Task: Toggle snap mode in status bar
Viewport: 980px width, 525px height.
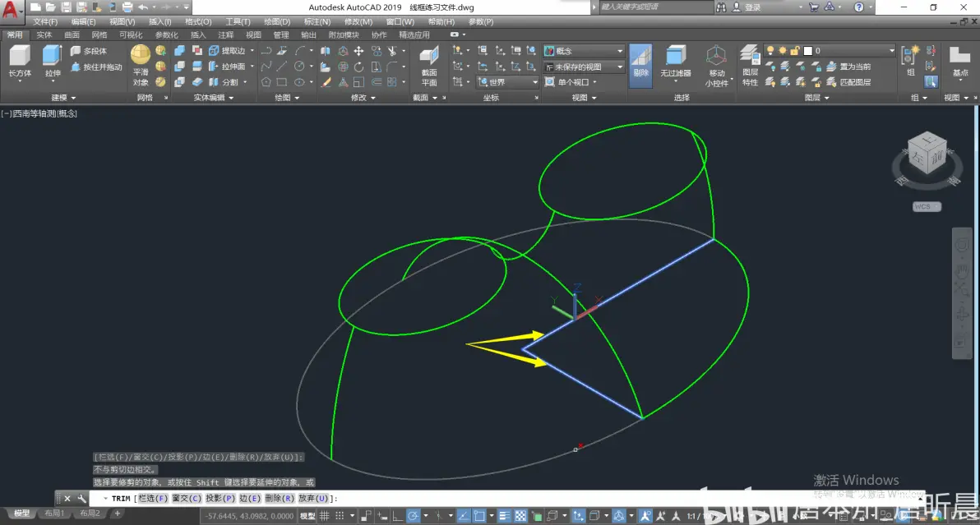Action: [340, 516]
